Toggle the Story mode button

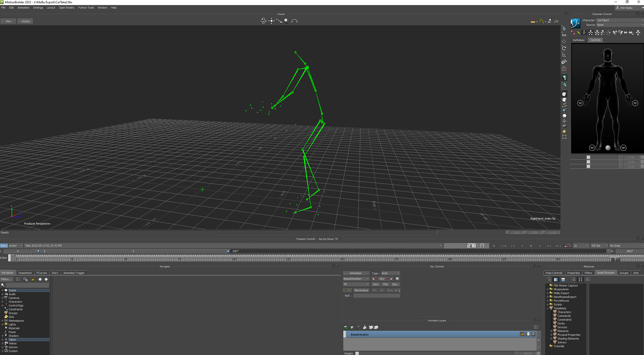(4, 246)
